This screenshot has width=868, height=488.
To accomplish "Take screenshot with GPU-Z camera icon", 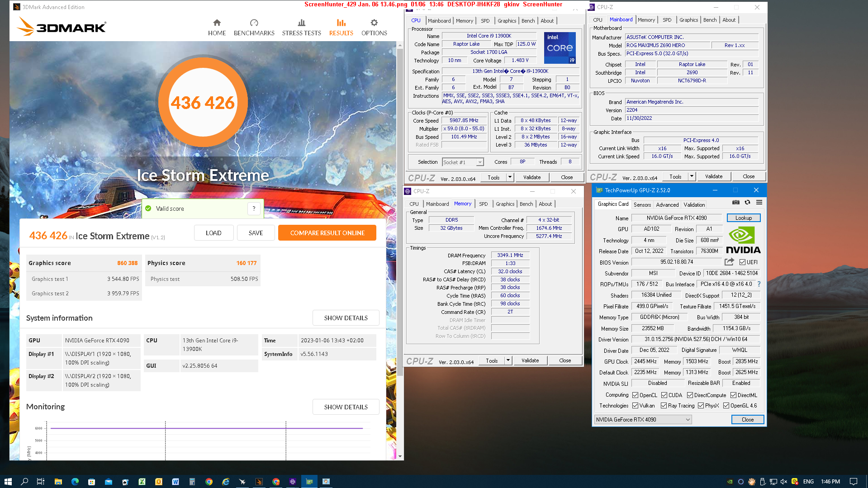I will [x=736, y=202].
